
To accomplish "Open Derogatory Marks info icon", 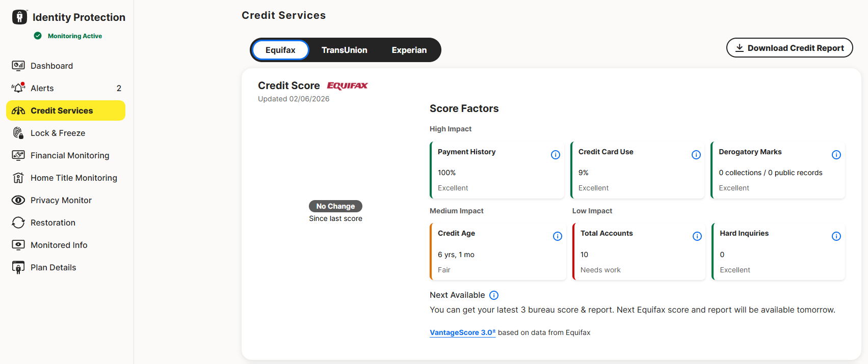I will pyautogui.click(x=836, y=154).
